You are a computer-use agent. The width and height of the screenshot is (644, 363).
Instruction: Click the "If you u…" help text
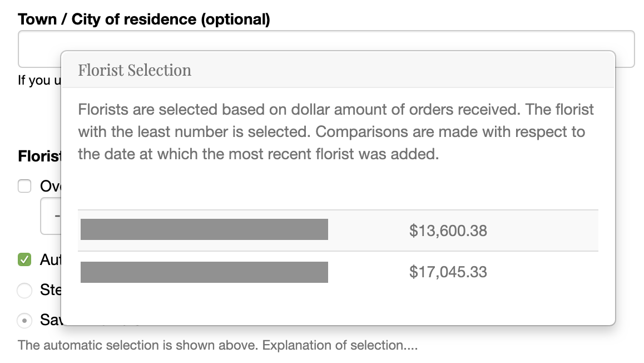[x=39, y=80]
